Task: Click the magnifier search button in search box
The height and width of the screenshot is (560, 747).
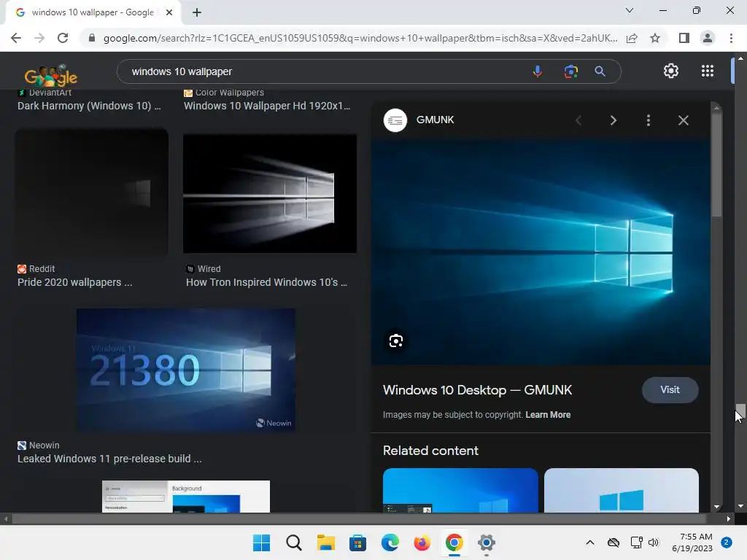Action: coord(600,71)
